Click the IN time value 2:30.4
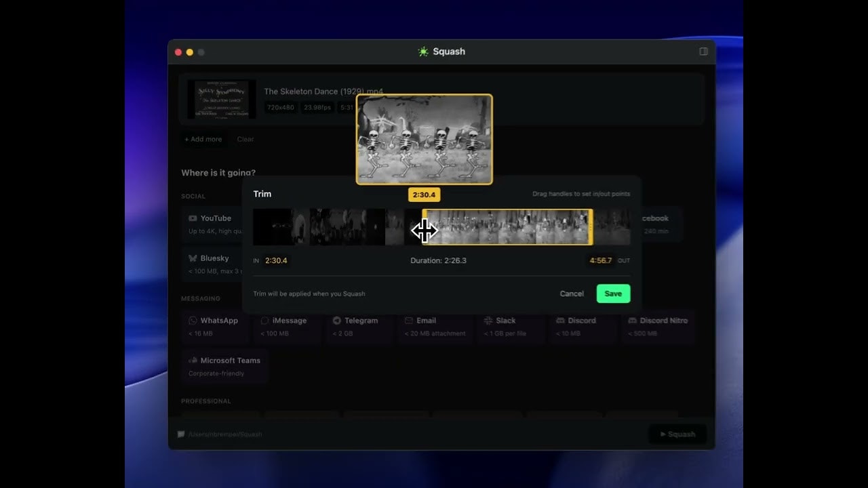 point(276,260)
